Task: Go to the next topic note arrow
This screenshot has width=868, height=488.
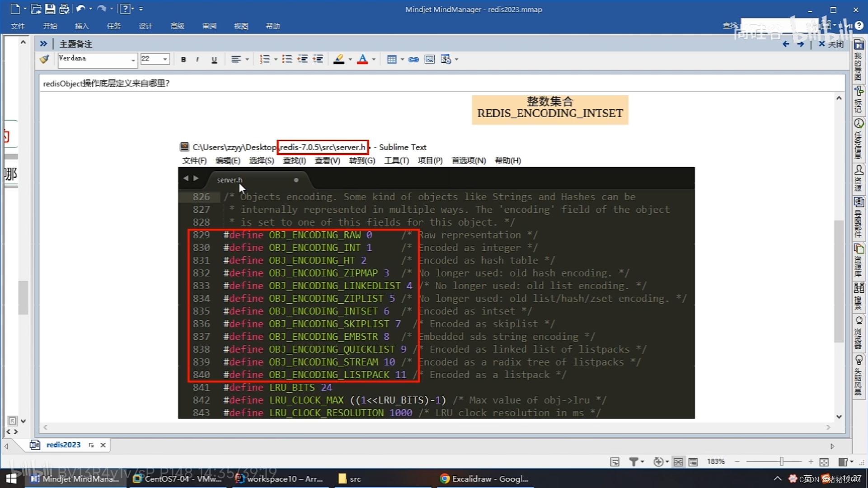Action: coord(800,44)
